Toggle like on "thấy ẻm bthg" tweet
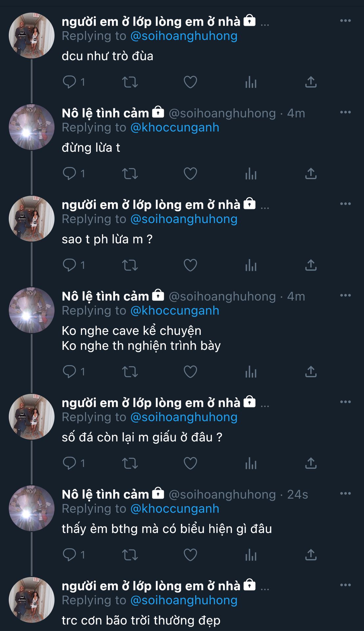364x631 pixels. [190, 555]
